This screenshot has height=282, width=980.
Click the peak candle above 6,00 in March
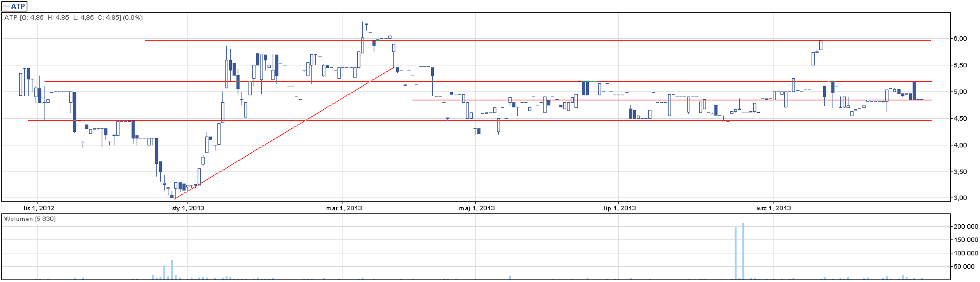(362, 37)
